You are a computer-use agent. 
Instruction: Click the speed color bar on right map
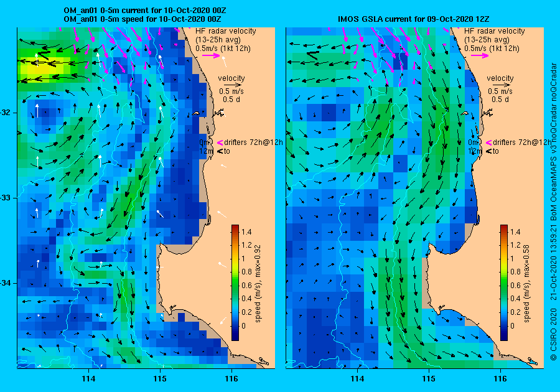pyautogui.click(x=504, y=282)
